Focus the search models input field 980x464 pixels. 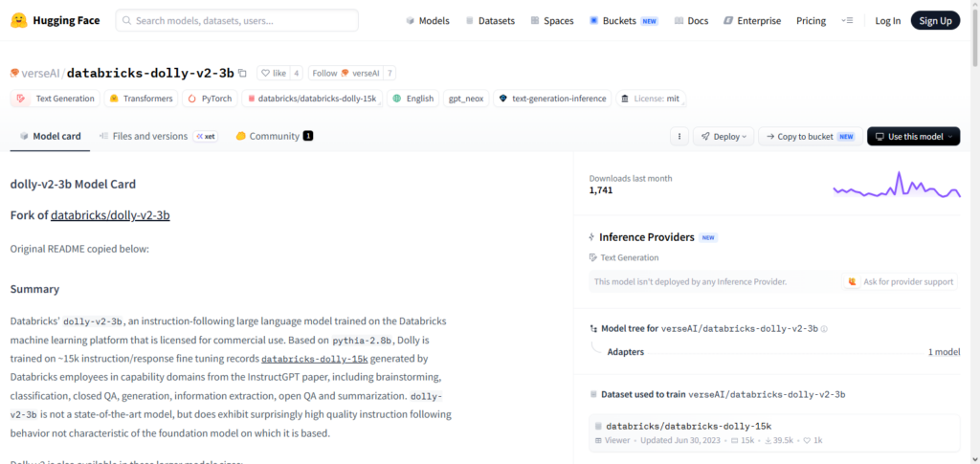pos(237,21)
